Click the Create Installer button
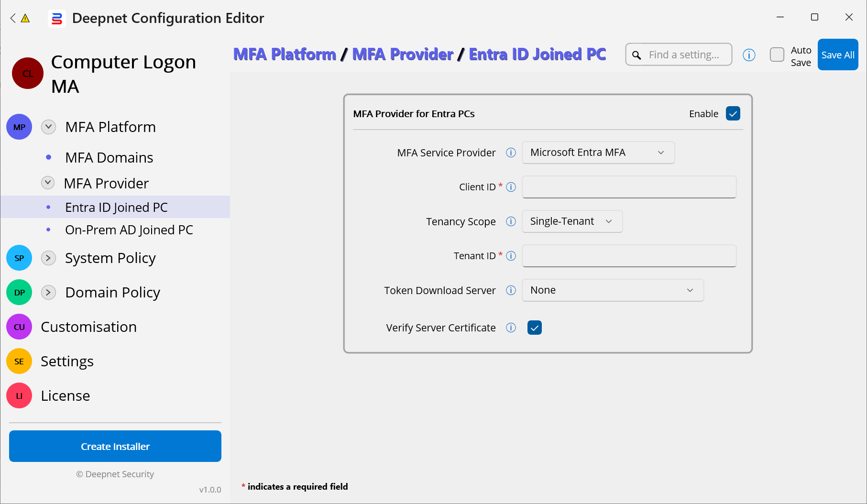Viewport: 867px width, 504px height. [115, 446]
